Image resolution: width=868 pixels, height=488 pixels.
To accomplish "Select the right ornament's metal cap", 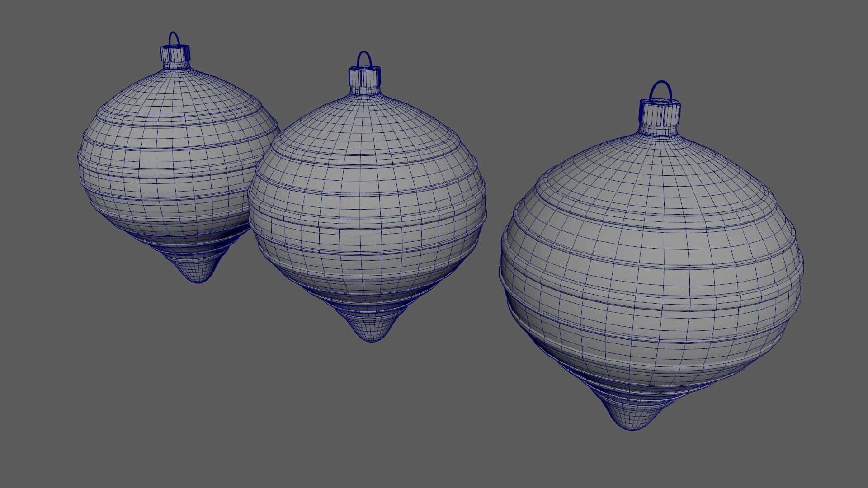I will point(660,112).
